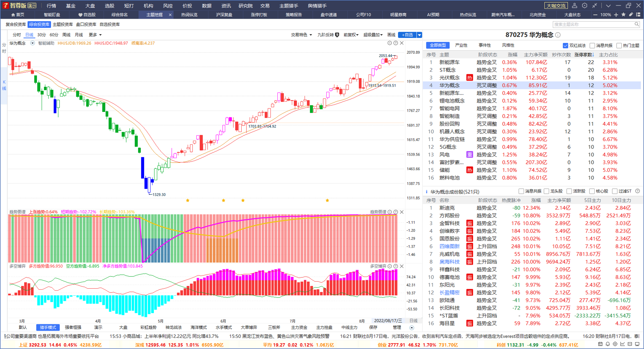
Task: Open the 前复权 adjustment dropdown
Action: pos(351,35)
